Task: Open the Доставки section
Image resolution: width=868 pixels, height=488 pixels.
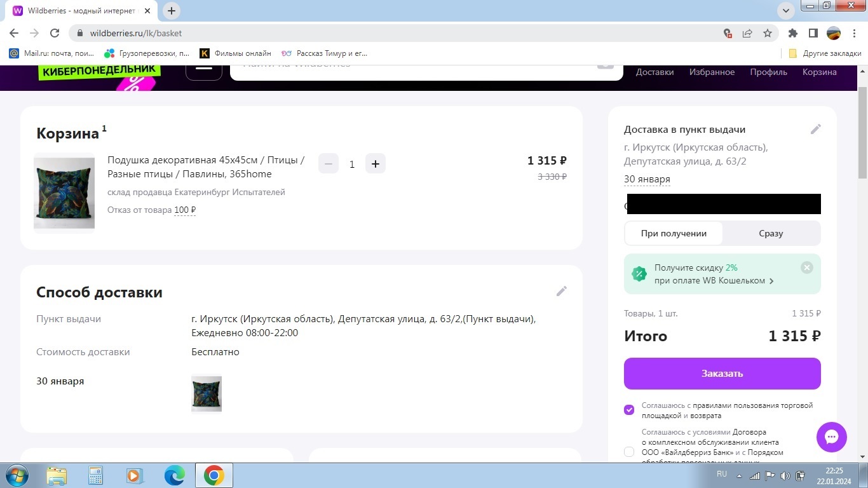Action: 654,72
